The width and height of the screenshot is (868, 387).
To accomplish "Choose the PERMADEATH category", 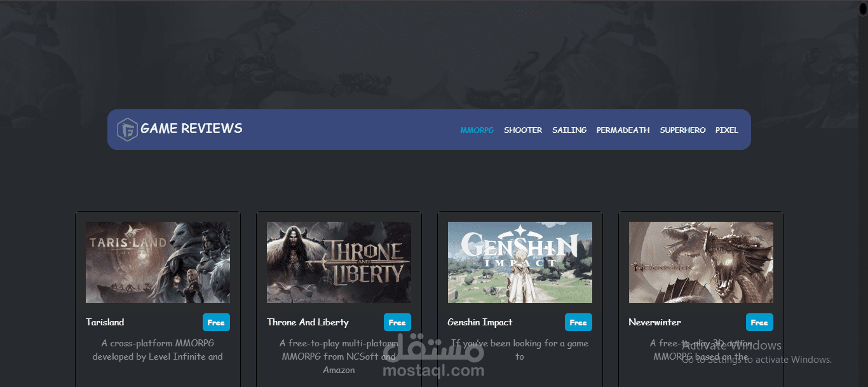I will coord(623,130).
